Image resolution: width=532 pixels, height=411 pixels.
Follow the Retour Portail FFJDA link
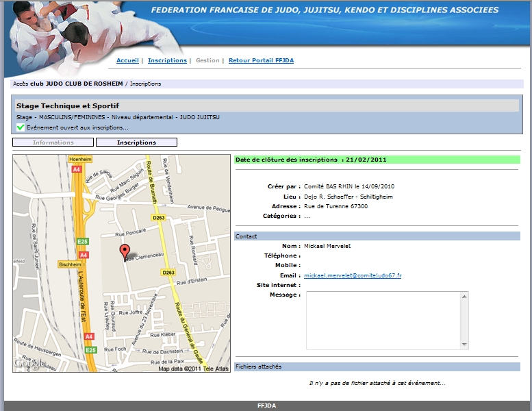tap(261, 60)
